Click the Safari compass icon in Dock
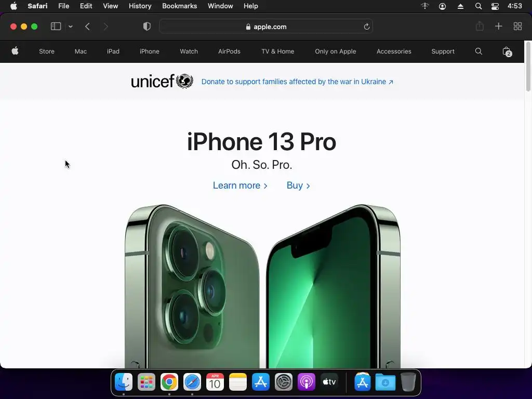 coord(192,382)
